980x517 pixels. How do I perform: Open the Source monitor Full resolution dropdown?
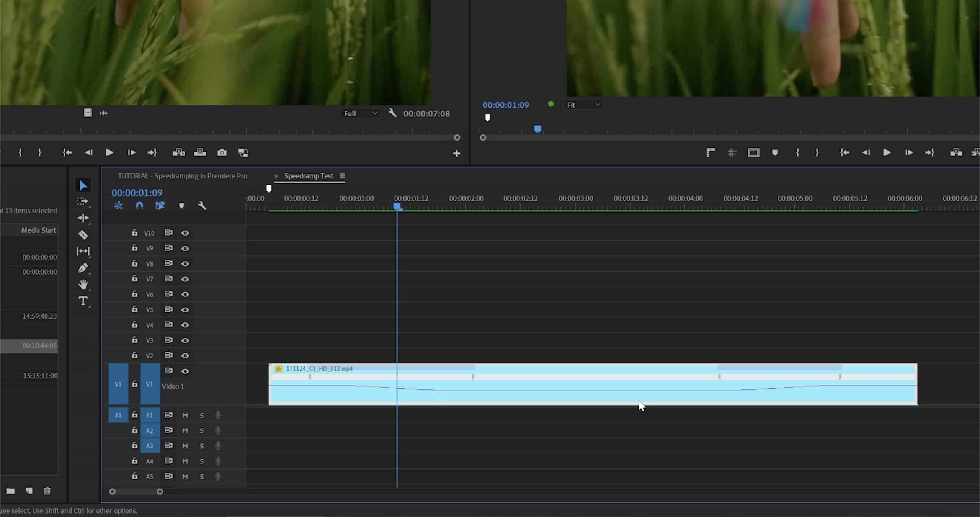tap(360, 113)
